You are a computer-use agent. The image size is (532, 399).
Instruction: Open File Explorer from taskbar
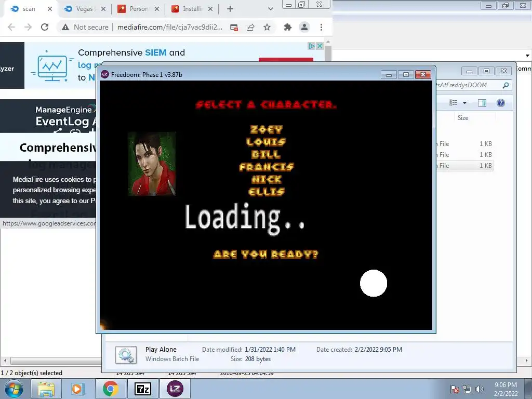46,389
